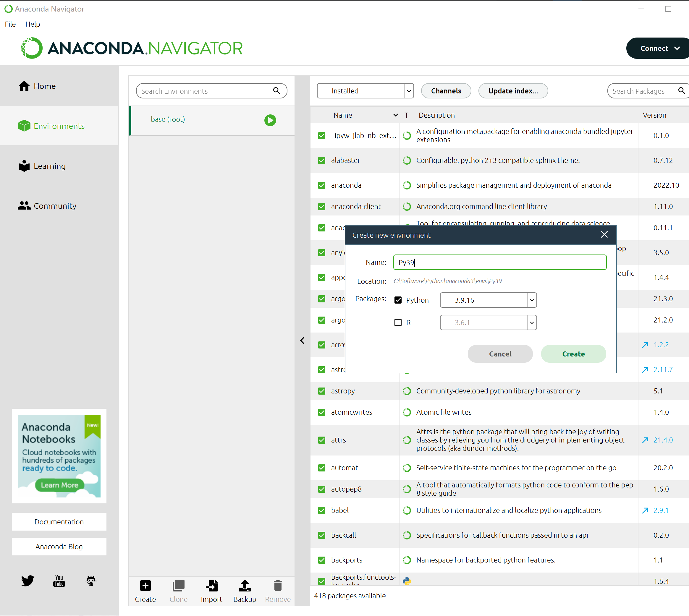Image resolution: width=689 pixels, height=616 pixels.
Task: Click the conda type icon for alabaster
Action: point(407,161)
